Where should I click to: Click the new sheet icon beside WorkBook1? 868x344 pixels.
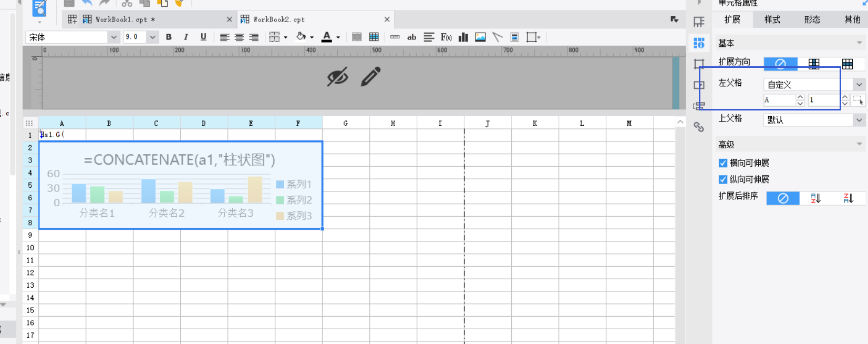coord(72,19)
